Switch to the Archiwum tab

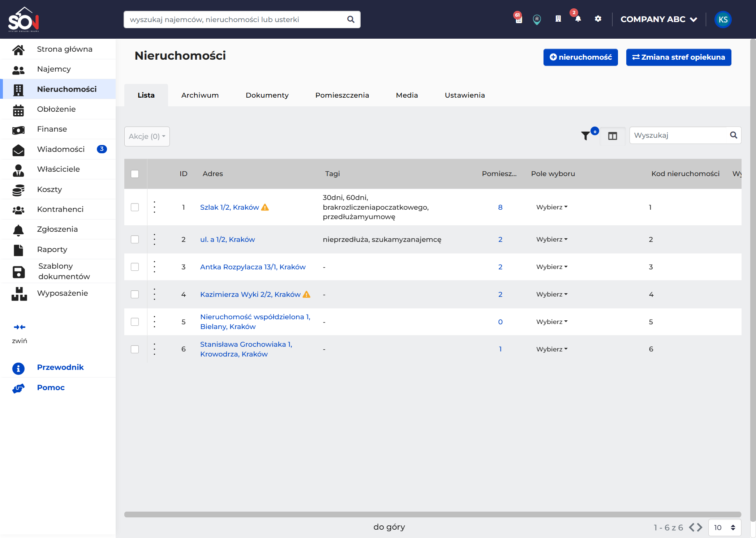(x=200, y=95)
